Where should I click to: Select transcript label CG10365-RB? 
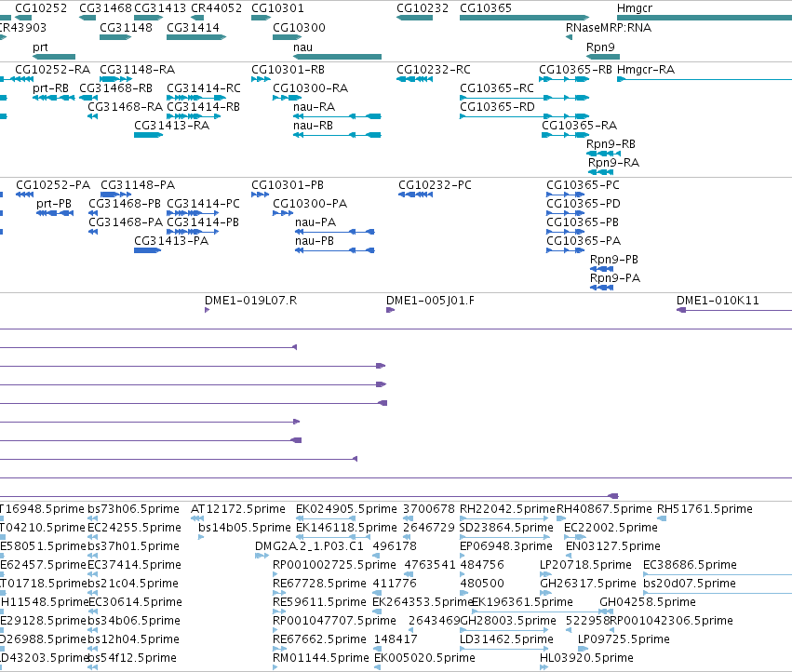[575, 70]
